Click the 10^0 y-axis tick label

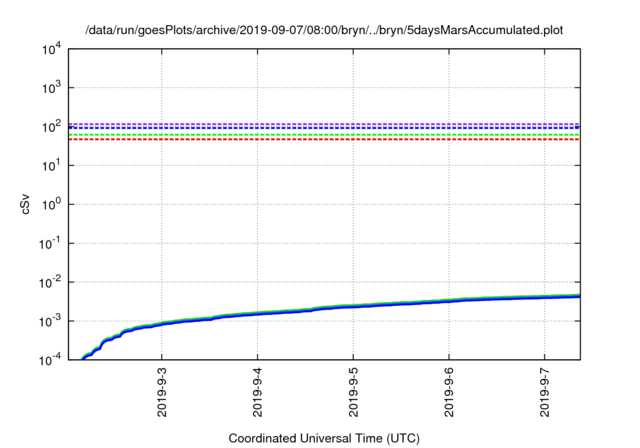(x=52, y=204)
